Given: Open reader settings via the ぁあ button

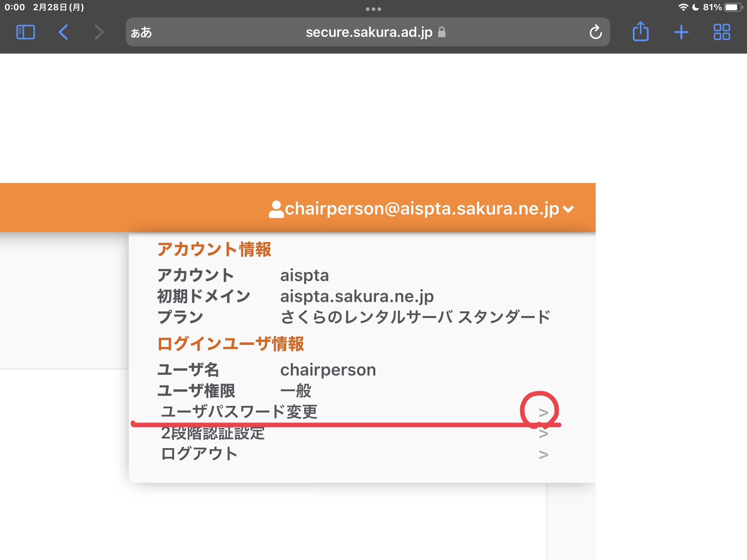Looking at the screenshot, I should click(x=142, y=32).
